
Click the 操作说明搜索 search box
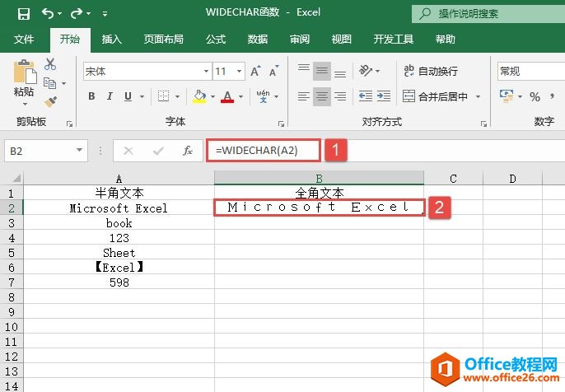coord(488,14)
